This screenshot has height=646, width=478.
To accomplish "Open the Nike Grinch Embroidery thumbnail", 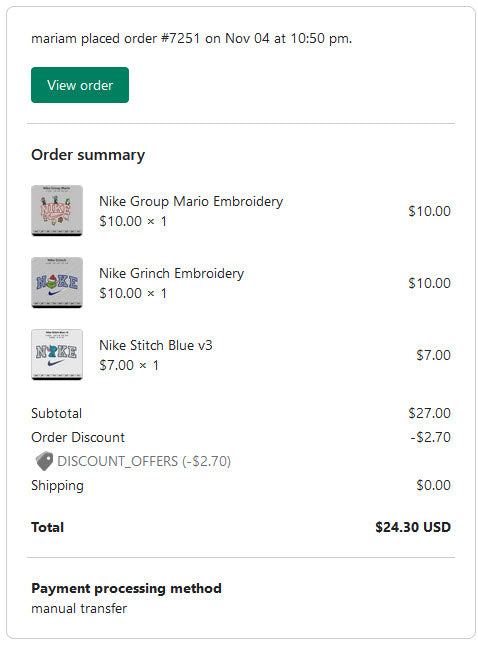I will click(x=57, y=283).
